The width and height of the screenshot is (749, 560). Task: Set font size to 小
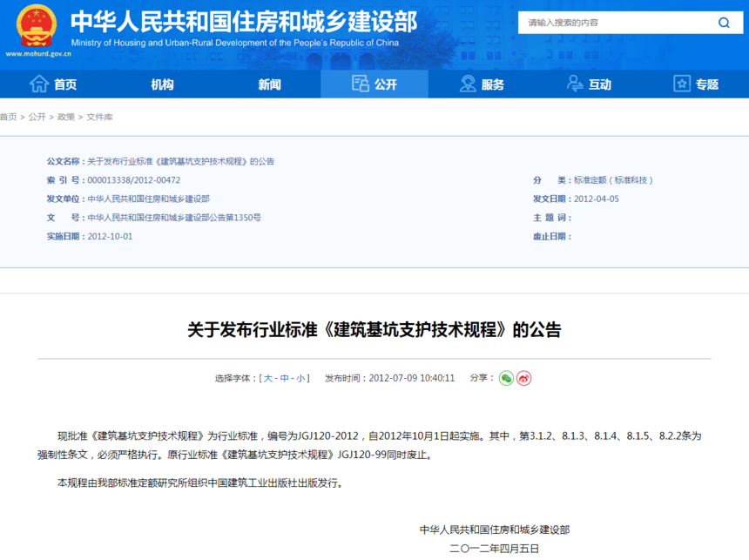tap(300, 379)
